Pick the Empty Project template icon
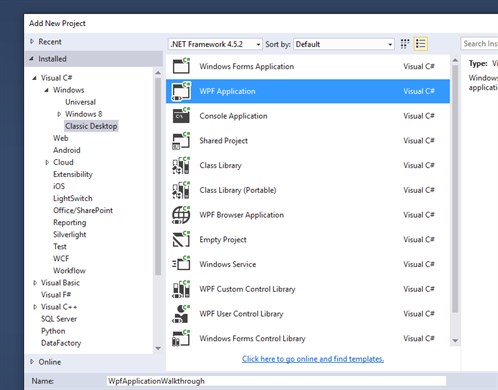Screen dimensions: 498x390 (x=181, y=239)
